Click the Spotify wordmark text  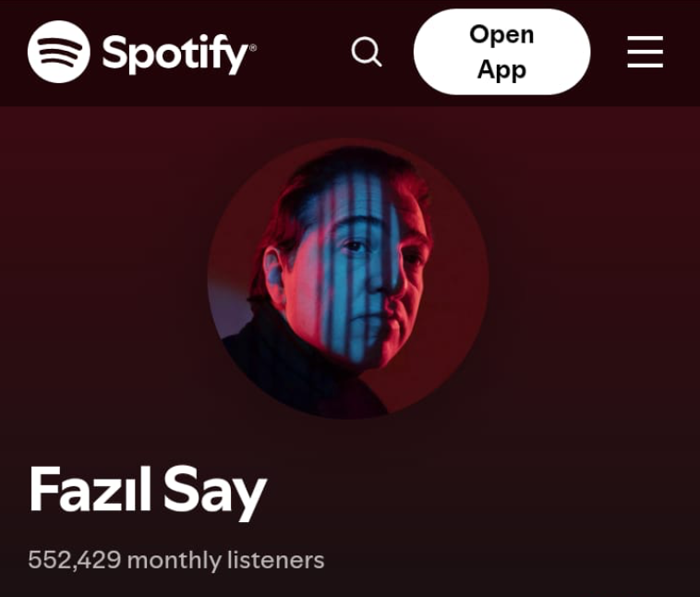pos(179,55)
